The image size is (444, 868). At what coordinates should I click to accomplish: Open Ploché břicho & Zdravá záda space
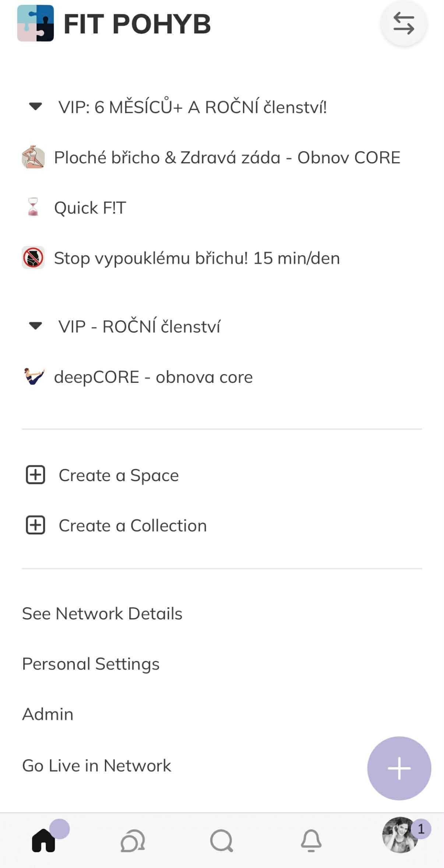click(x=227, y=157)
